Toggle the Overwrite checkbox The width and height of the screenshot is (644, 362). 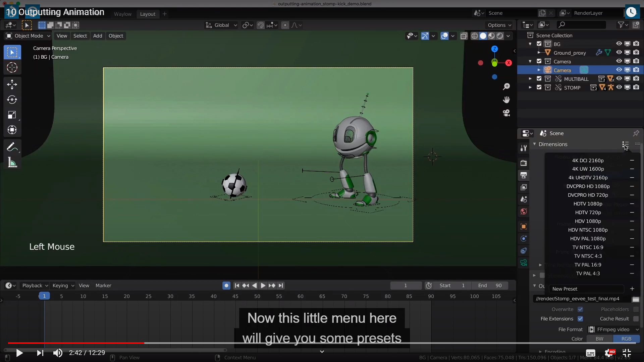pos(580,309)
